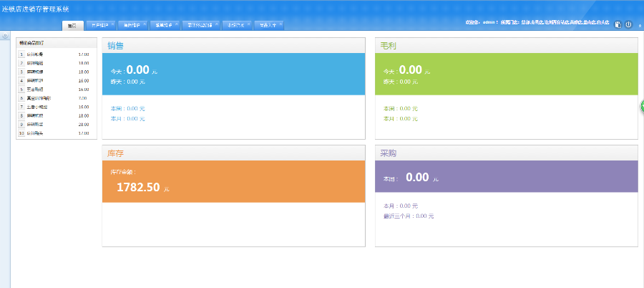
Task: Click today's gross profit in green panel
Action: click(411, 69)
